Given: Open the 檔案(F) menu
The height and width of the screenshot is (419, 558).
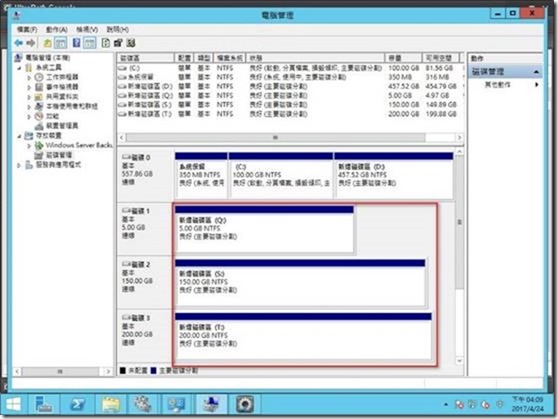Looking at the screenshot, I should point(27,29).
